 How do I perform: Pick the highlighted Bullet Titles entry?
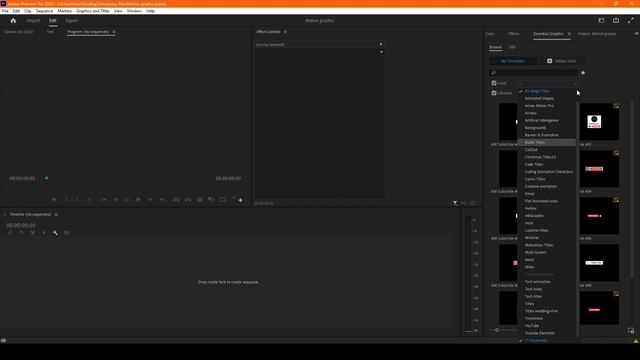(x=547, y=142)
